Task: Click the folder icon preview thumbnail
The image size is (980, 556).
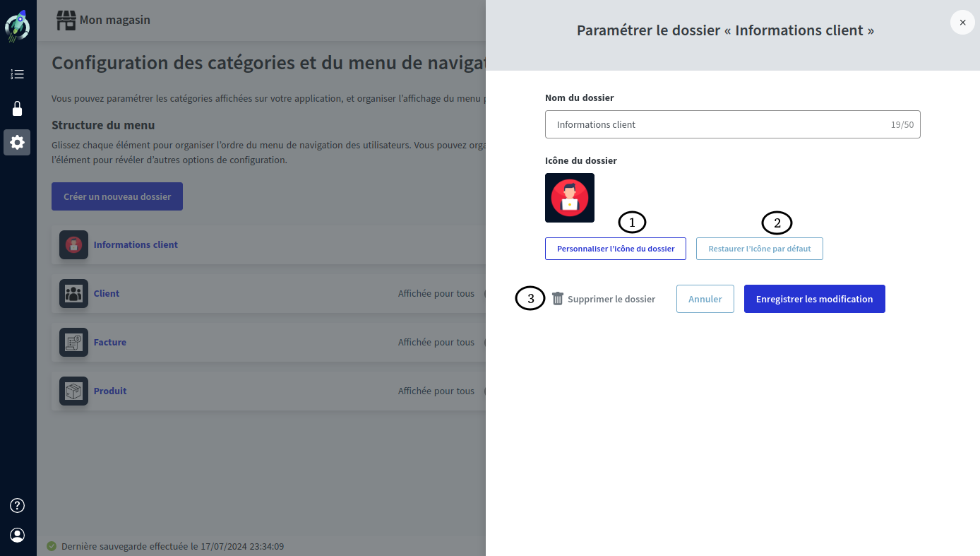Action: click(x=570, y=198)
